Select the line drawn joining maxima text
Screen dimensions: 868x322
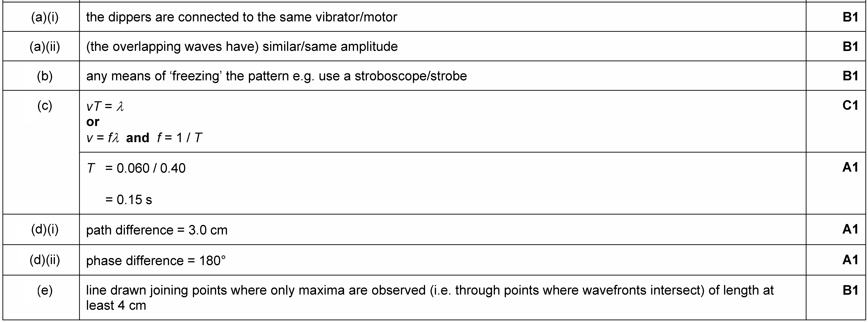coord(430,297)
